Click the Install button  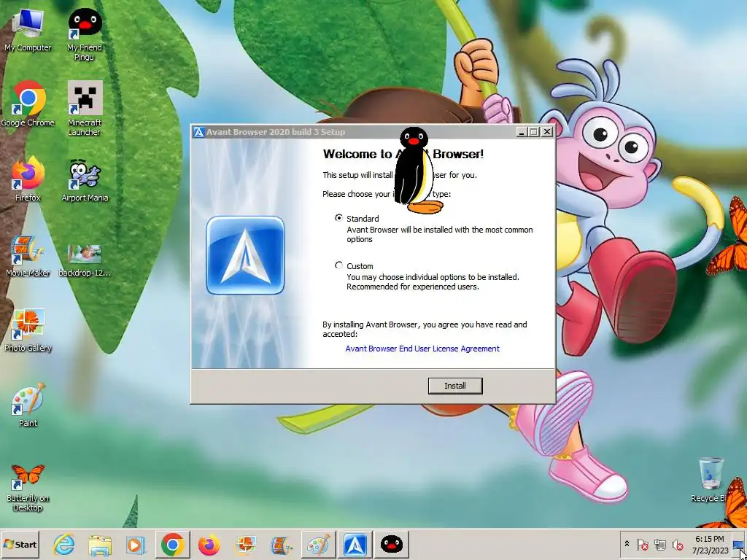pos(455,386)
